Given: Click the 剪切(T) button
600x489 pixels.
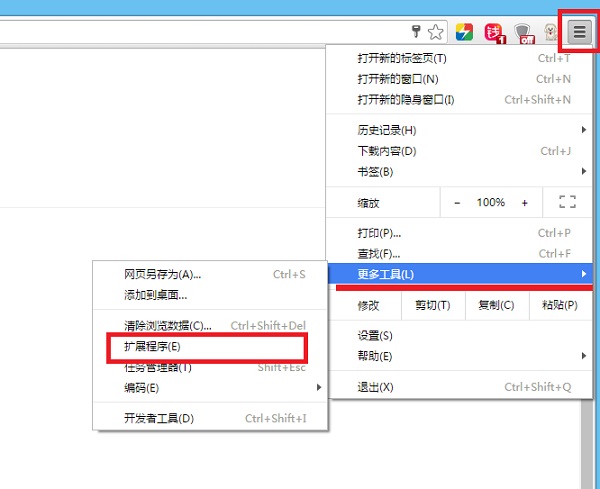Looking at the screenshot, I should (432, 305).
